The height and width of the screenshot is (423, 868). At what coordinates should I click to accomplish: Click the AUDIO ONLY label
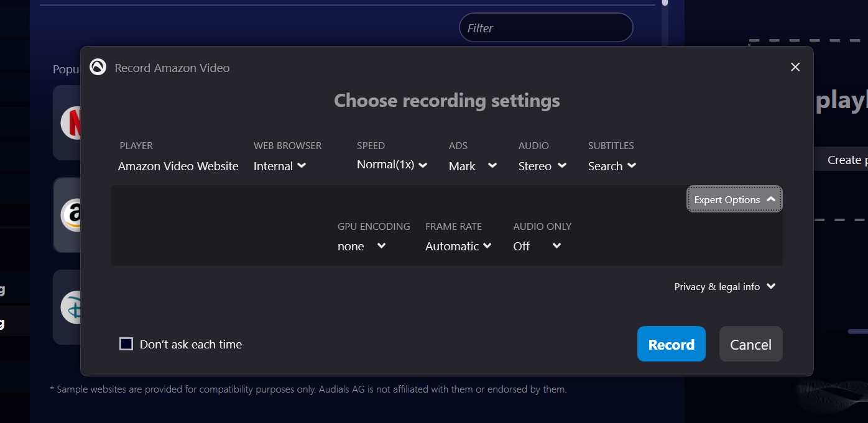click(542, 226)
